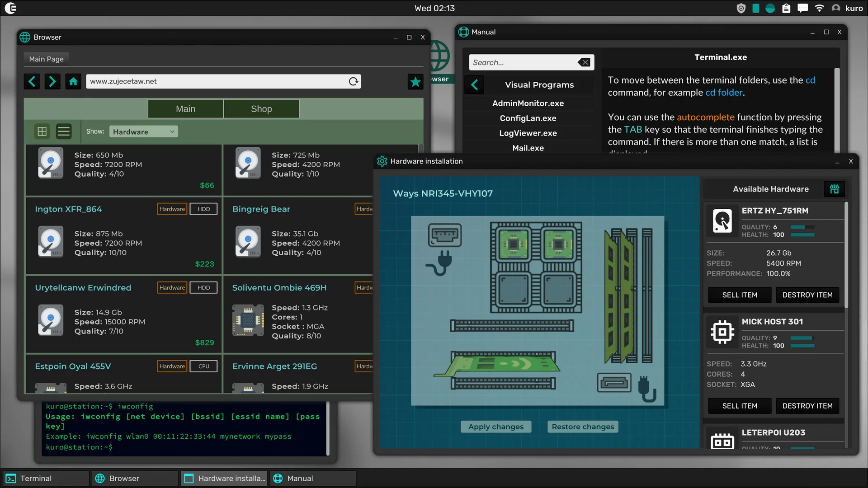The width and height of the screenshot is (868, 488).
Task: Click into the Manual search field
Action: point(524,62)
